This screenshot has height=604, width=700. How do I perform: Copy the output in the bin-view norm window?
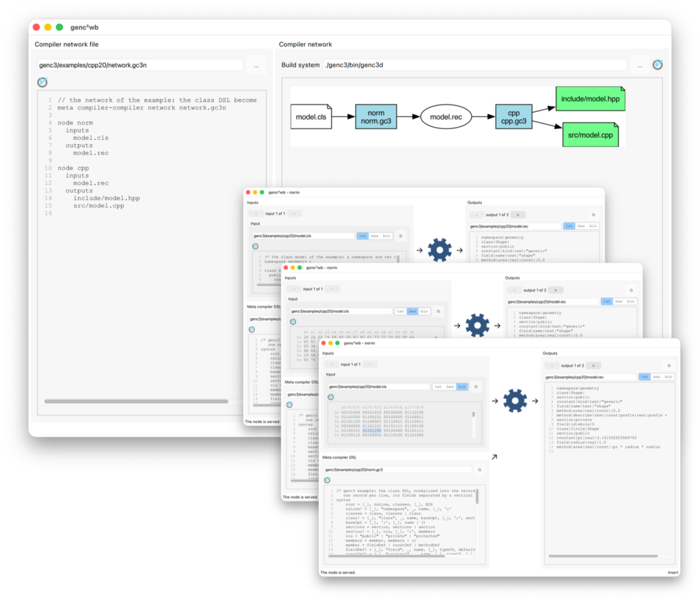pyautogui.click(x=669, y=366)
